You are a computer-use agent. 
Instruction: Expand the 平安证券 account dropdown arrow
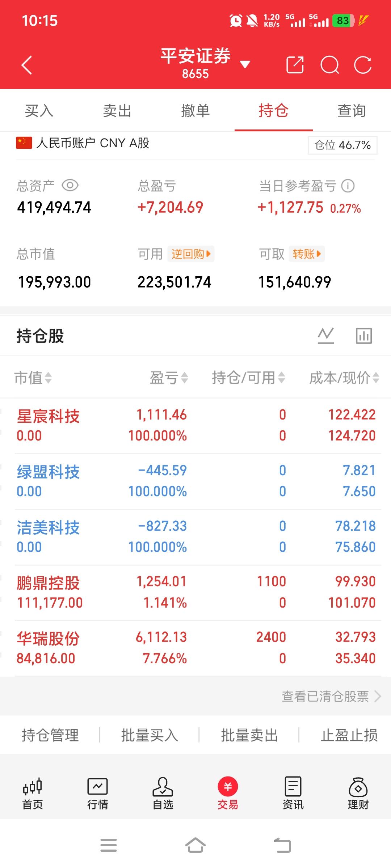tap(245, 65)
